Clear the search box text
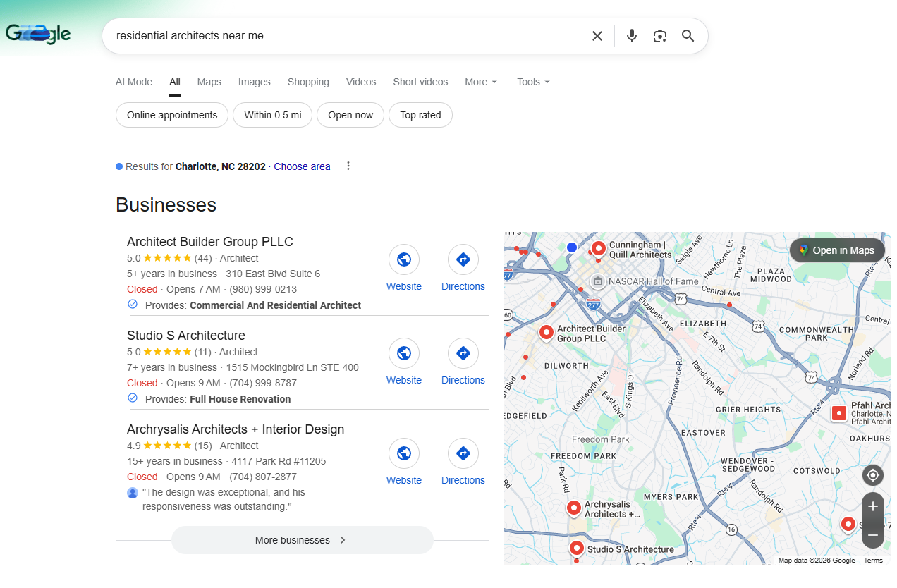897x588 pixels. pyautogui.click(x=597, y=36)
